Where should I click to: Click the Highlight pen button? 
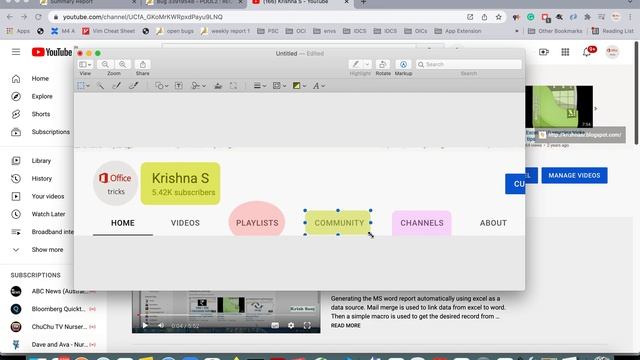pos(356,64)
